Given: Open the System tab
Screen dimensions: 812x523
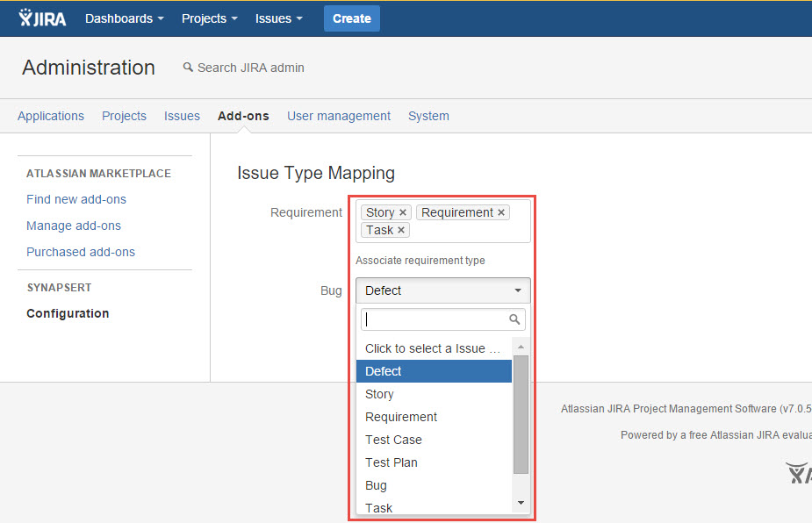Looking at the screenshot, I should pyautogui.click(x=428, y=116).
